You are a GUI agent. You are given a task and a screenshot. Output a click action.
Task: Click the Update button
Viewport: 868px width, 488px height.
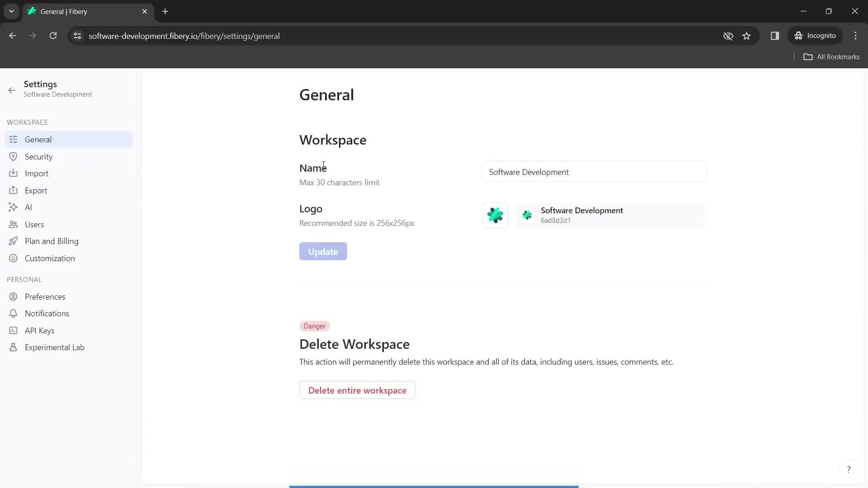323,251
